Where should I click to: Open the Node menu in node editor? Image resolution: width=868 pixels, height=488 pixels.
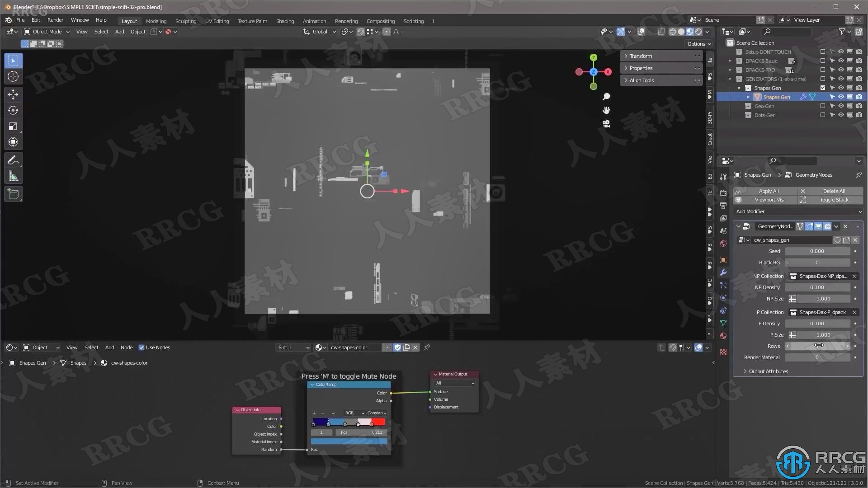tap(127, 347)
